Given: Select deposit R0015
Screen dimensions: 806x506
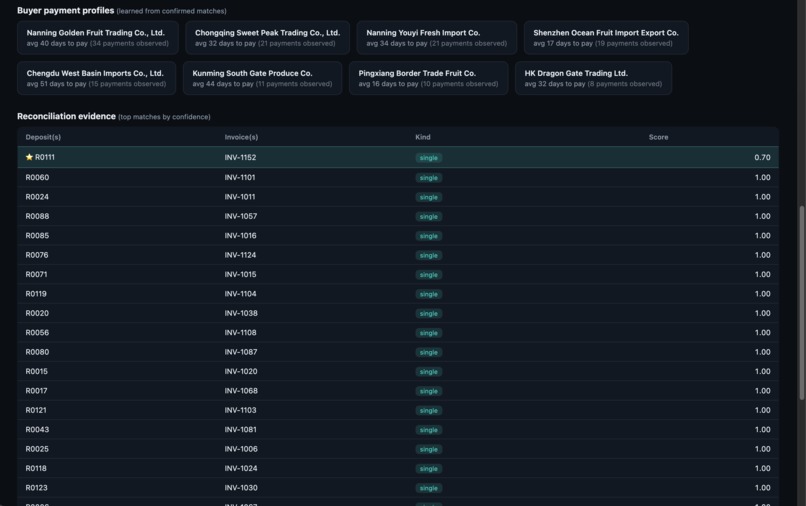Looking at the screenshot, I should click(36, 371).
